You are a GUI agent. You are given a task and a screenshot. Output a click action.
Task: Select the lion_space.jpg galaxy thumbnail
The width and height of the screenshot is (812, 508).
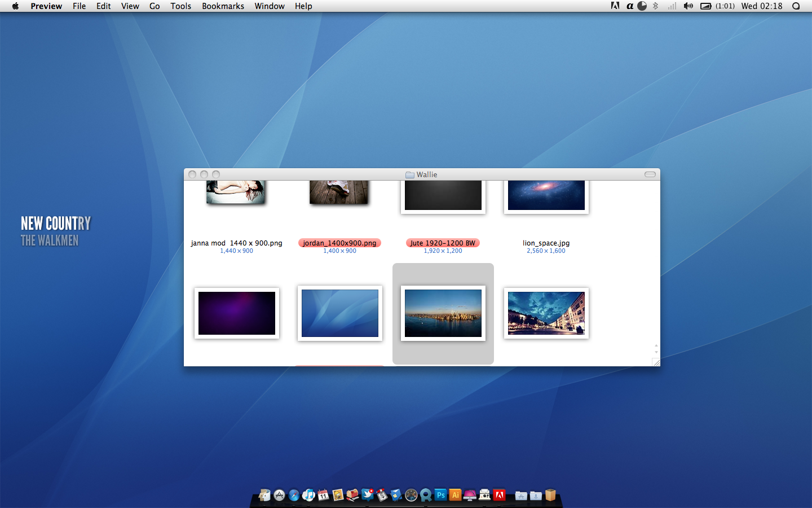(546, 197)
